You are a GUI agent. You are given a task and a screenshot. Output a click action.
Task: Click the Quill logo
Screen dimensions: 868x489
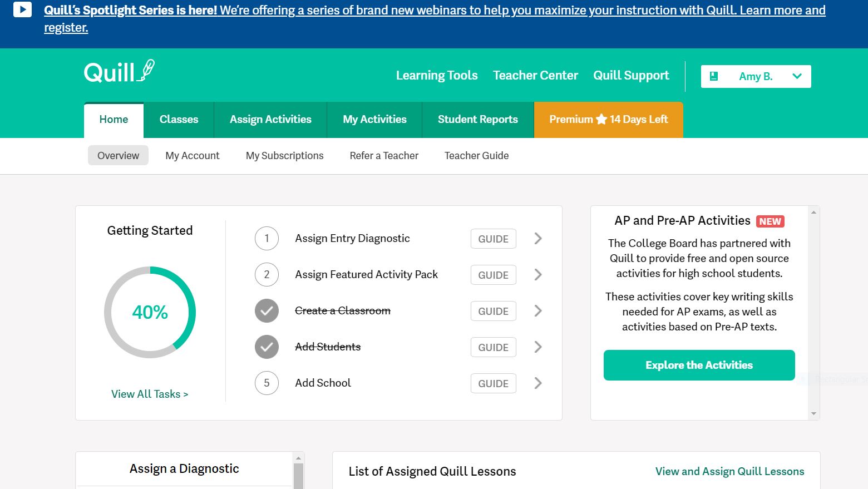click(119, 72)
